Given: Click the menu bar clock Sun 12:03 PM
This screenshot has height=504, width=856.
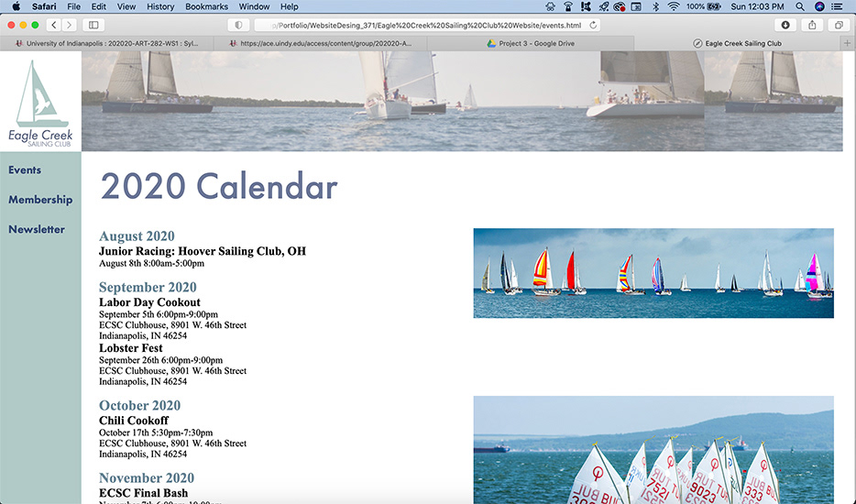Looking at the screenshot, I should [x=757, y=6].
